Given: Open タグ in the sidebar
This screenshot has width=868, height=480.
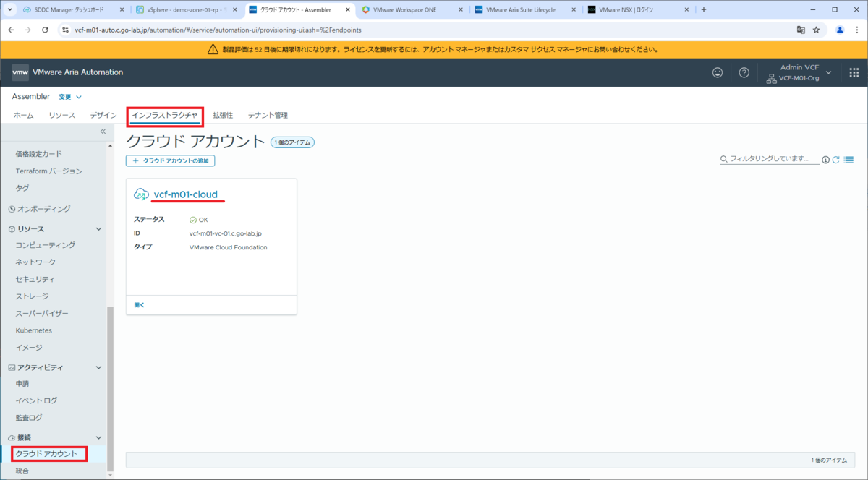Looking at the screenshot, I should pyautogui.click(x=22, y=188).
